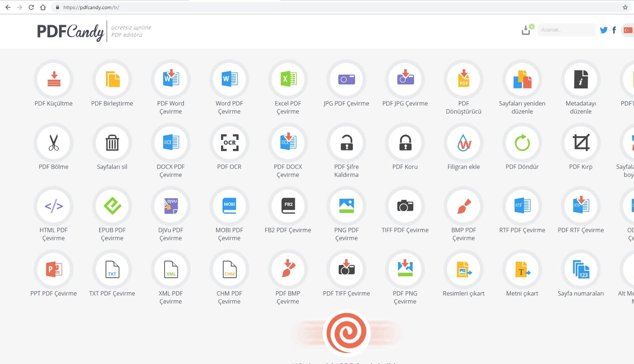Viewport: 634px width, 364px height.
Task: Choose the FB2 PDF Çevirme icon
Action: tap(288, 206)
